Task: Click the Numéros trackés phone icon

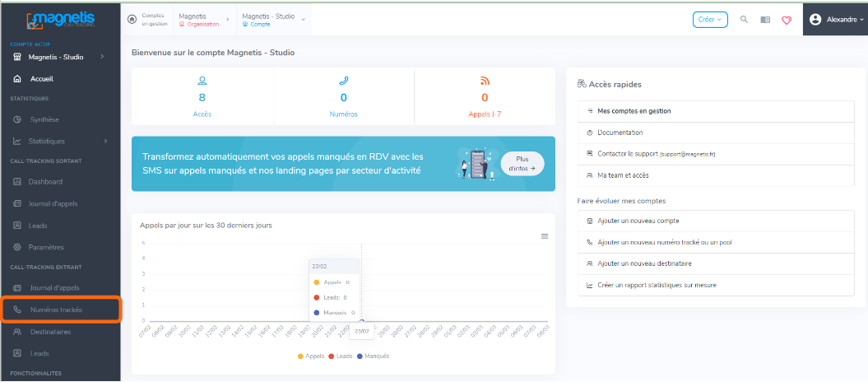Action: pyautogui.click(x=17, y=310)
